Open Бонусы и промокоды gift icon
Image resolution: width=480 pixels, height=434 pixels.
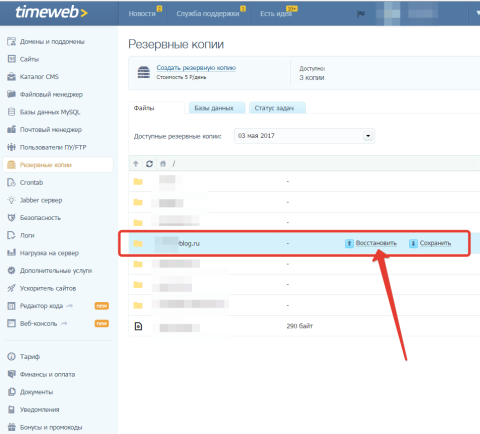(11, 427)
